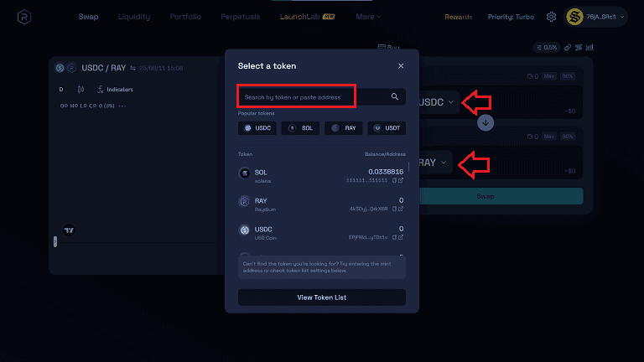Pick the SOL popular token chip

point(300,128)
